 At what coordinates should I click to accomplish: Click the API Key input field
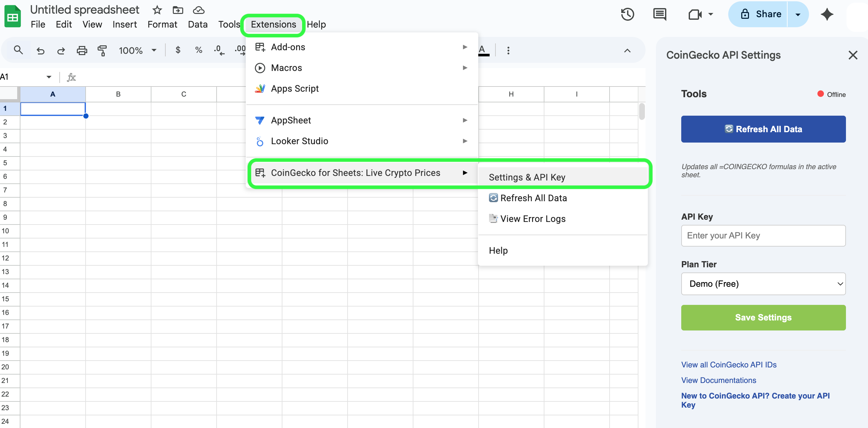[x=763, y=235]
